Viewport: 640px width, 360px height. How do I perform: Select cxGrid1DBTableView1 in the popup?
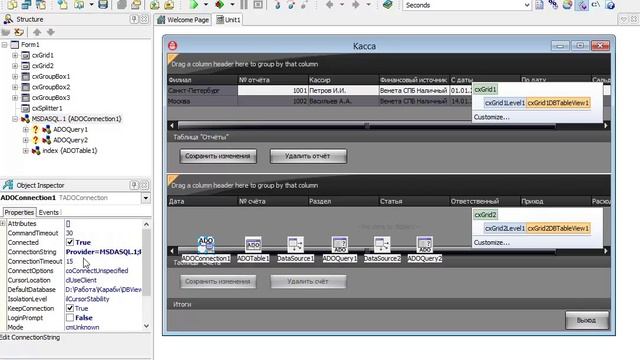558,103
